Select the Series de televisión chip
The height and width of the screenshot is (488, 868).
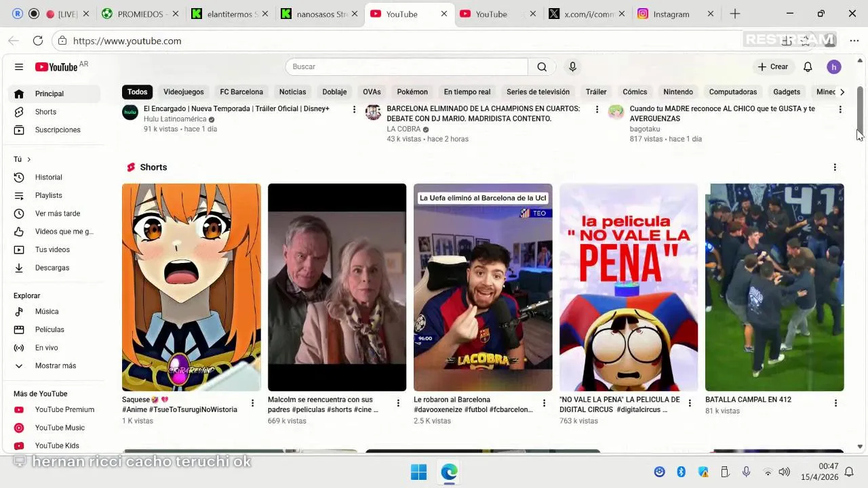coord(538,91)
